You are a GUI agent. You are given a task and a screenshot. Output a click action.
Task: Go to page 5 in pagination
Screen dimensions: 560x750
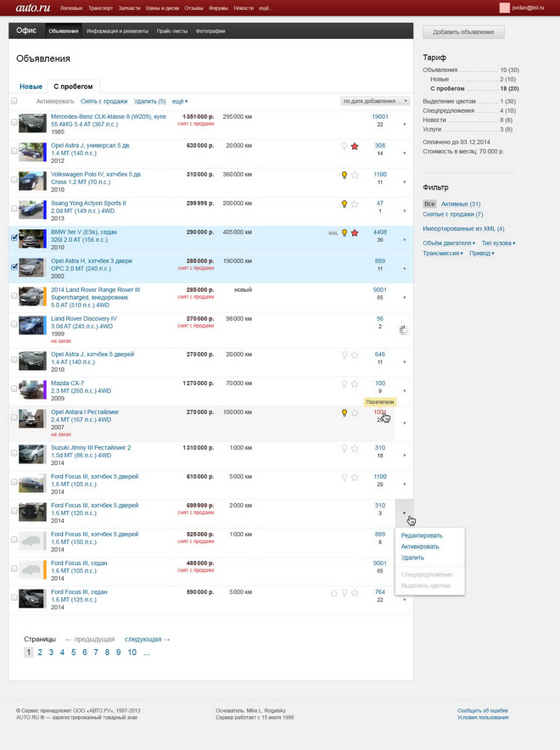click(x=73, y=652)
